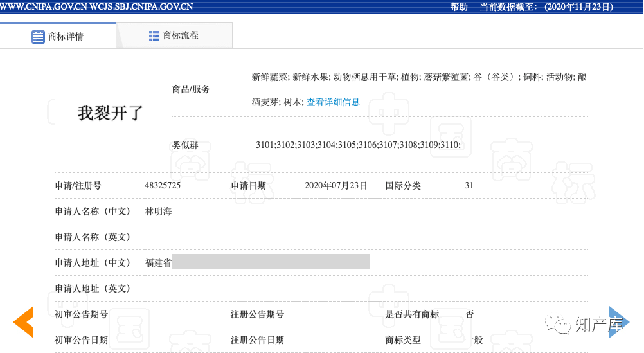Click the 福建省 address text

[159, 263]
